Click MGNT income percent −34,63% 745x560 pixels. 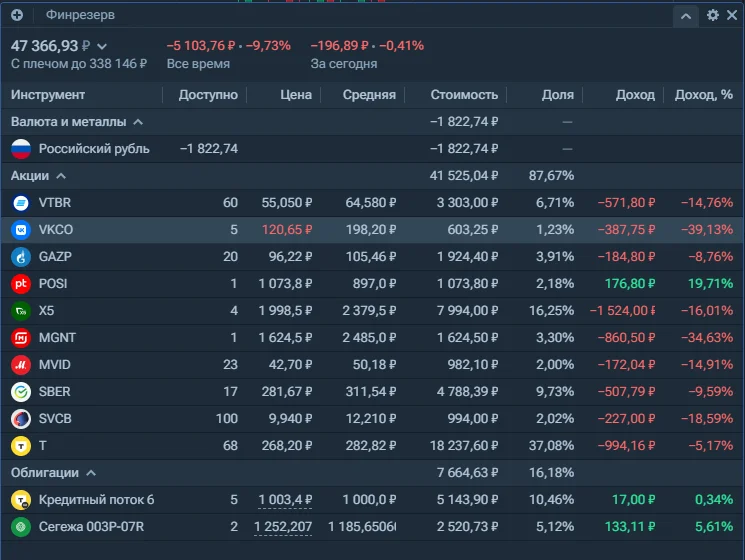[707, 338]
